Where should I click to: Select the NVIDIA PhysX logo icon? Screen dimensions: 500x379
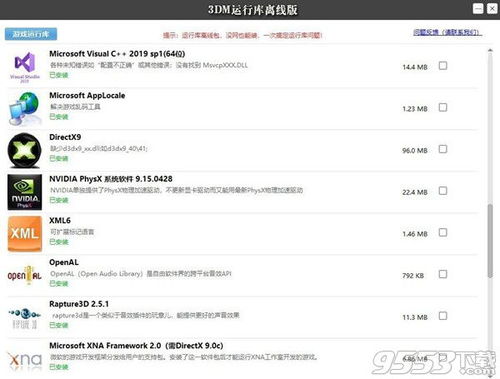(25, 192)
